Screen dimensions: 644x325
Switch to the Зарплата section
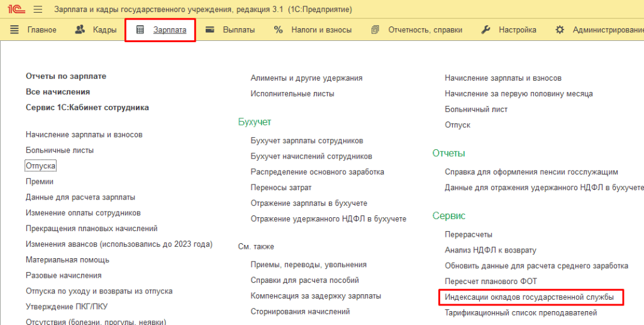170,30
